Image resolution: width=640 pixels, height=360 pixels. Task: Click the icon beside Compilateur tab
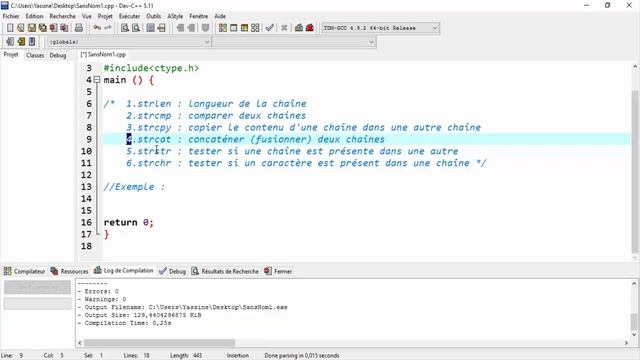tap(8, 271)
